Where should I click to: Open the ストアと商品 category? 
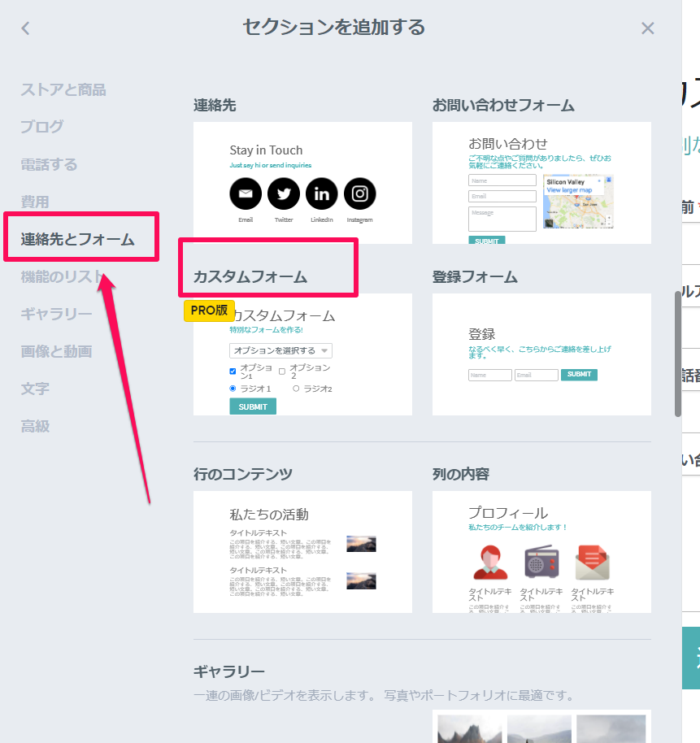pyautogui.click(x=63, y=89)
